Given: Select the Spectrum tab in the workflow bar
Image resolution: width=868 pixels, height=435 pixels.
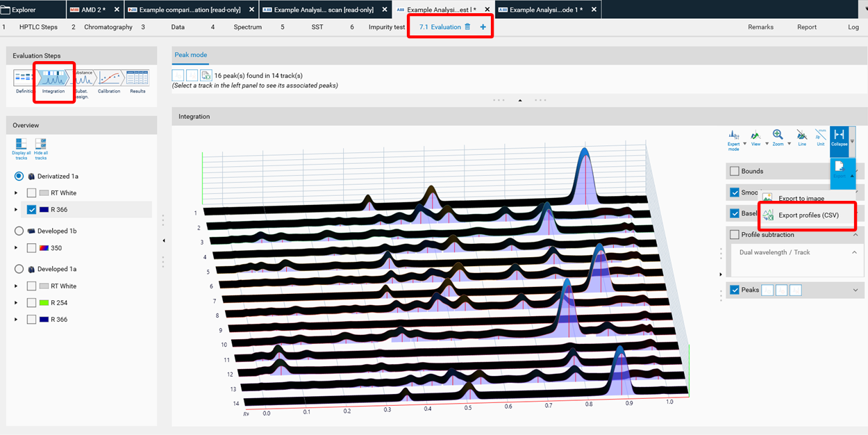Looking at the screenshot, I should point(247,26).
